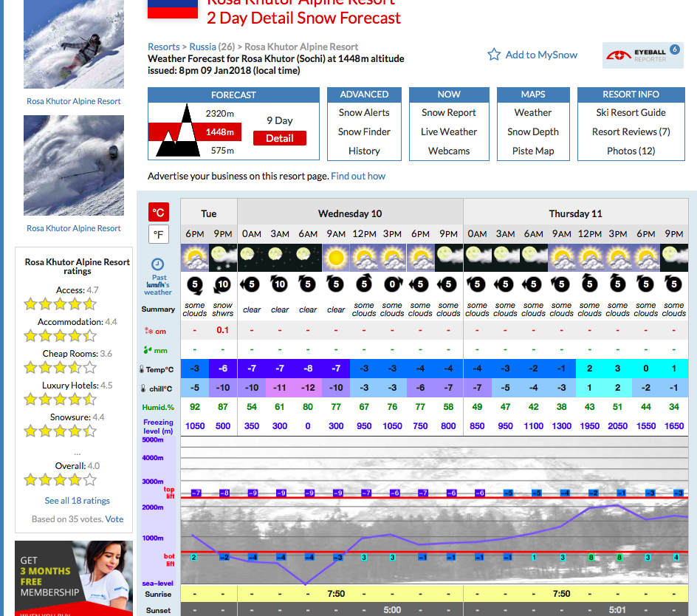This screenshot has height=616, width=697.
Task: Click the wind icon for Wednesday 6AM
Action: (308, 284)
